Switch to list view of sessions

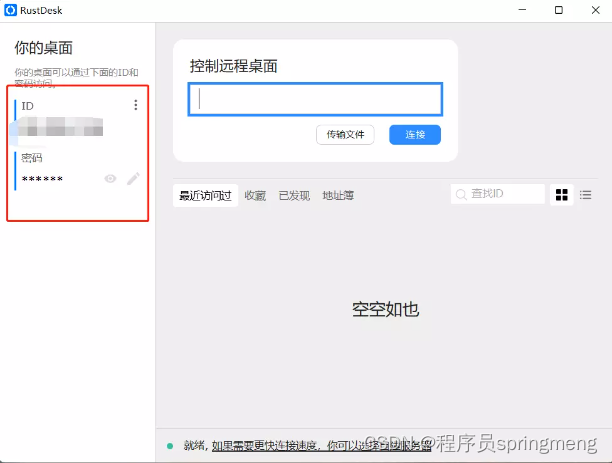(586, 195)
